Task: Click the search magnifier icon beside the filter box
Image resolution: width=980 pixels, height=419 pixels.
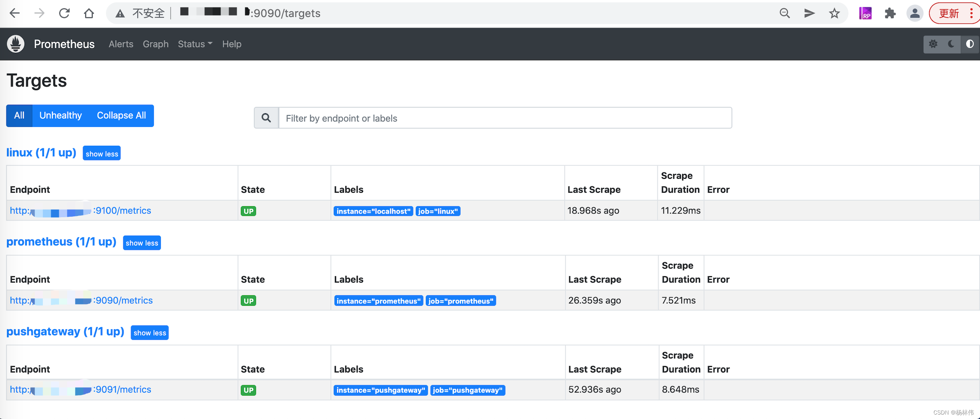Action: pos(266,118)
